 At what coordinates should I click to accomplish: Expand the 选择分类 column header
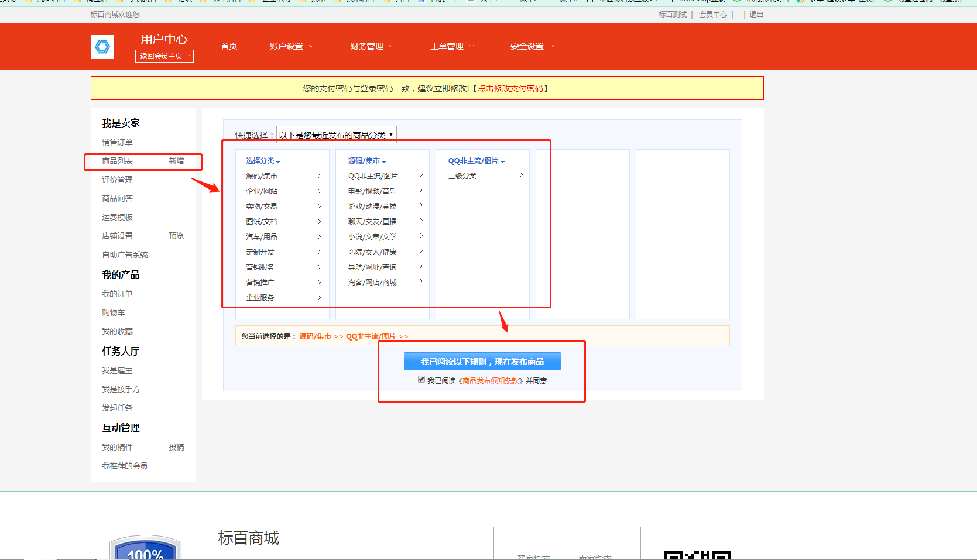263,161
